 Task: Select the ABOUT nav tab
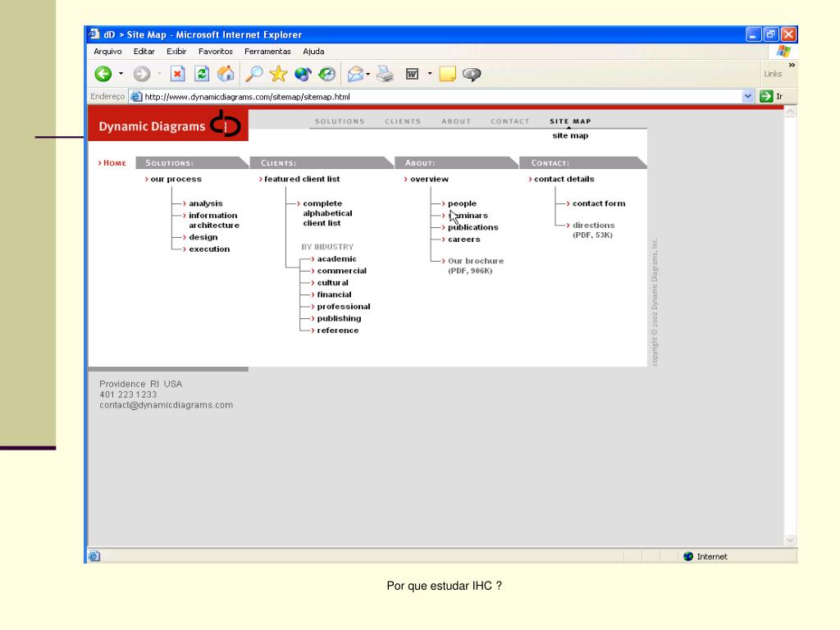click(x=456, y=121)
